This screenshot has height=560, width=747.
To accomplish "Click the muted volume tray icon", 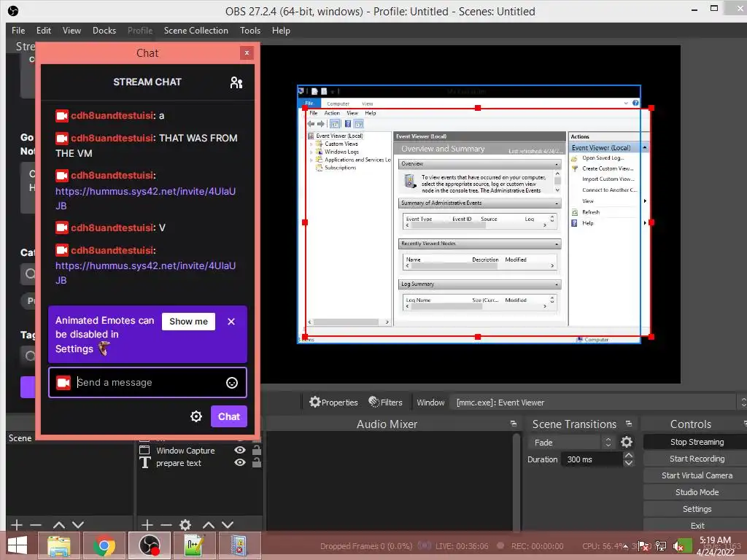I will [678, 547].
